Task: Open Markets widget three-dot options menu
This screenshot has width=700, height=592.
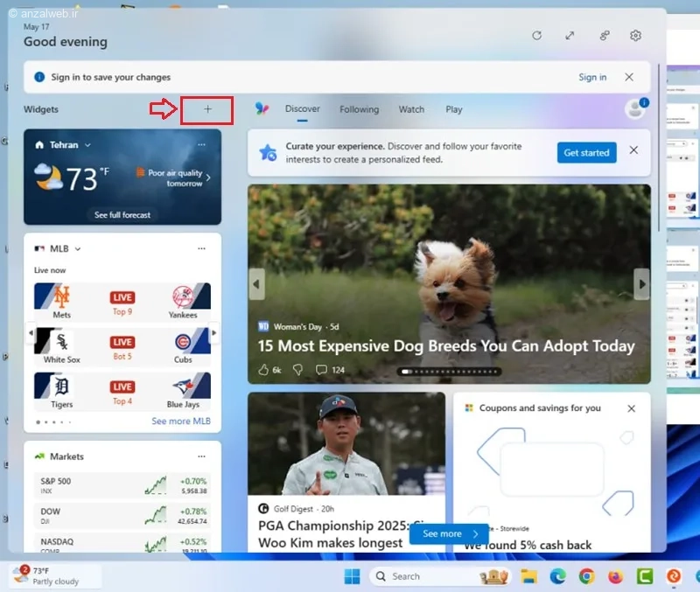Action: (x=201, y=456)
